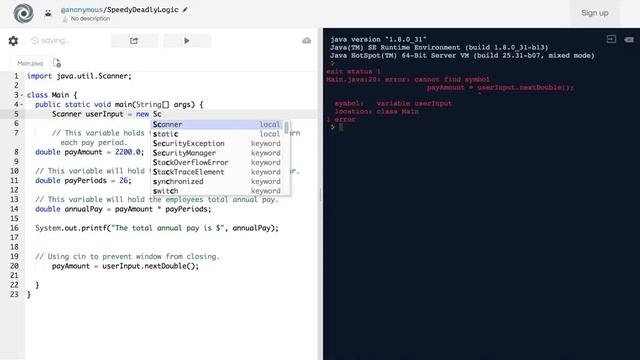Edit repl name with pencil icon

click(185, 9)
